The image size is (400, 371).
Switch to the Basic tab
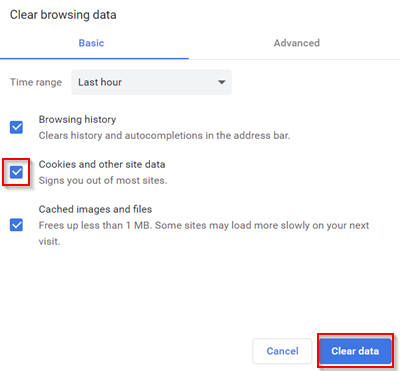pyautogui.click(x=91, y=43)
